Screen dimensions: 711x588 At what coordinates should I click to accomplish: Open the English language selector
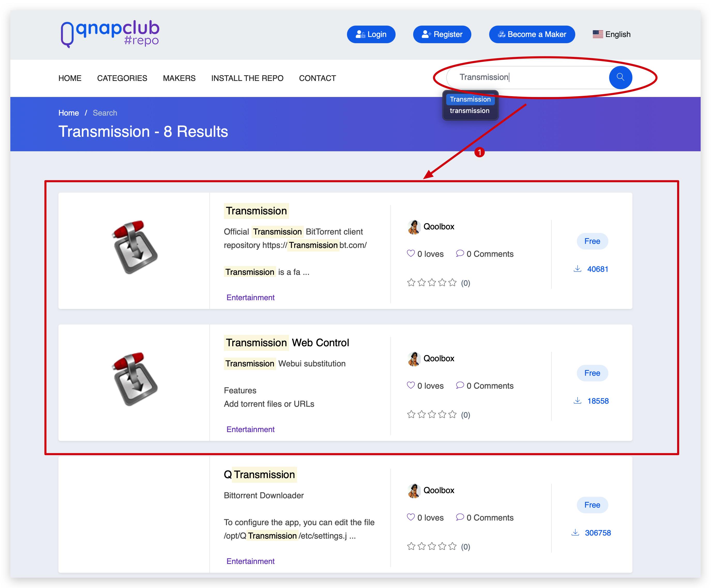coord(611,34)
